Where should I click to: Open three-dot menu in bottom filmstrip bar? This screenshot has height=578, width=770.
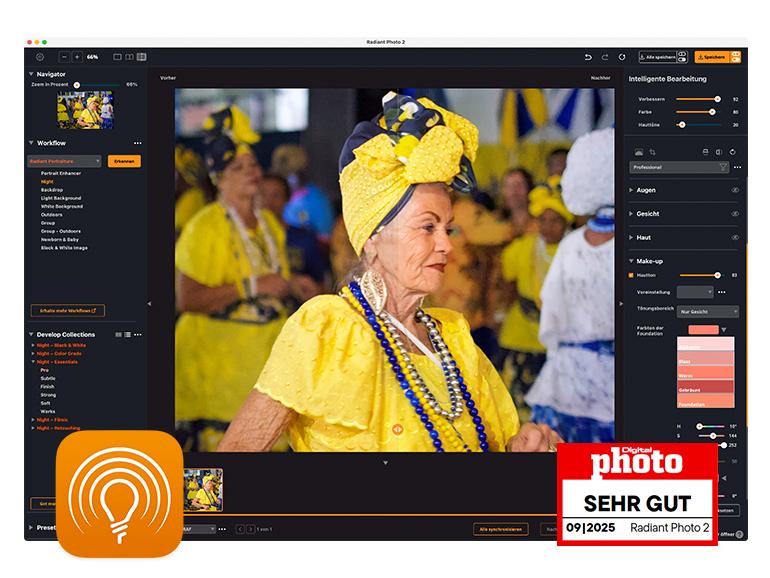click(222, 529)
